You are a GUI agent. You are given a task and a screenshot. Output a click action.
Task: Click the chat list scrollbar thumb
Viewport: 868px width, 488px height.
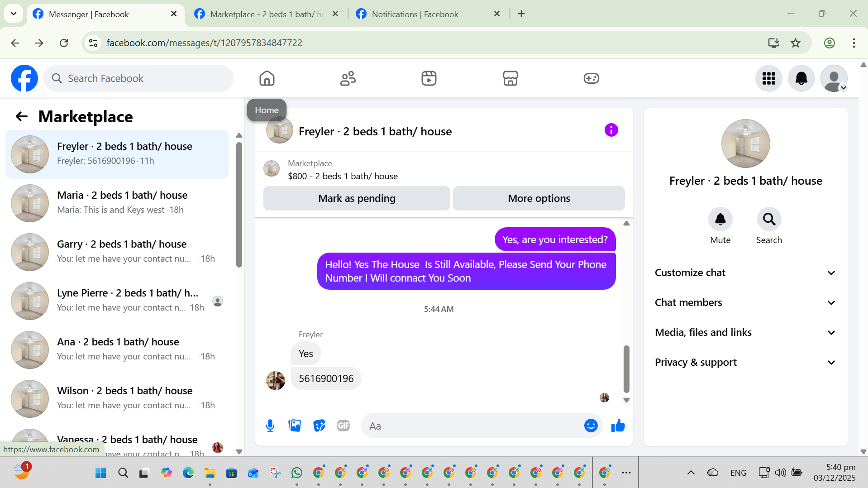click(x=239, y=205)
